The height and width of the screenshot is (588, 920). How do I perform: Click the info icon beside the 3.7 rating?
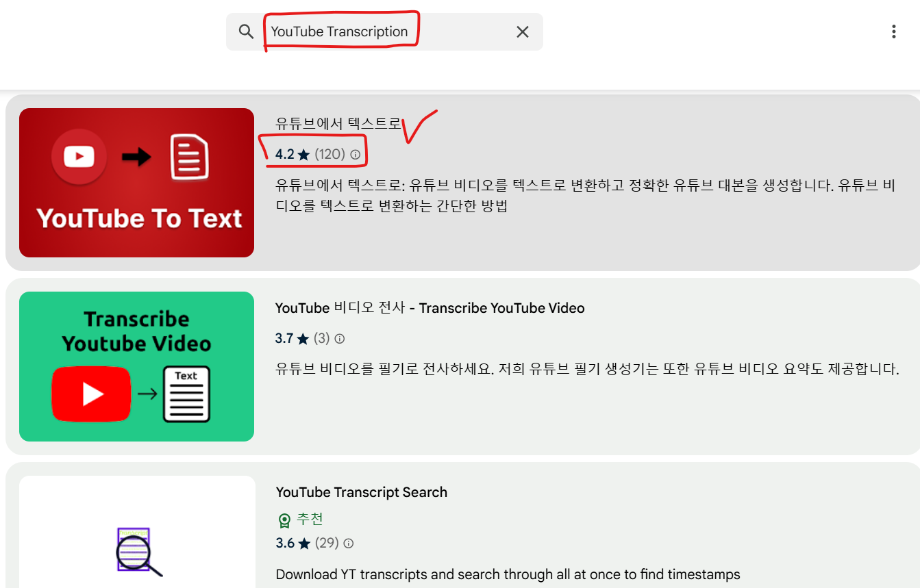pyautogui.click(x=340, y=338)
